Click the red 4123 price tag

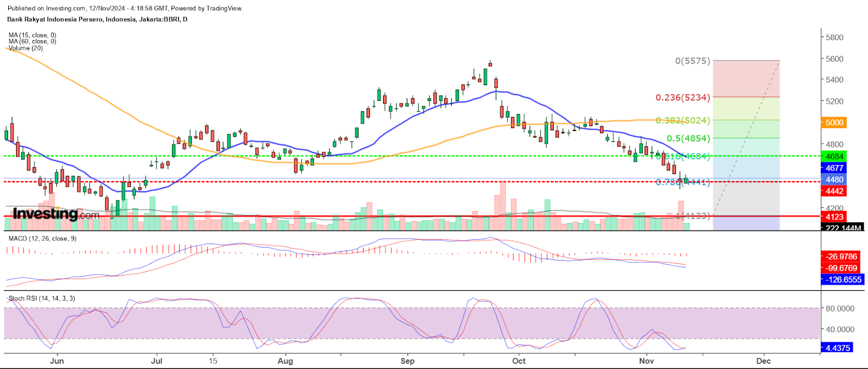(834, 217)
